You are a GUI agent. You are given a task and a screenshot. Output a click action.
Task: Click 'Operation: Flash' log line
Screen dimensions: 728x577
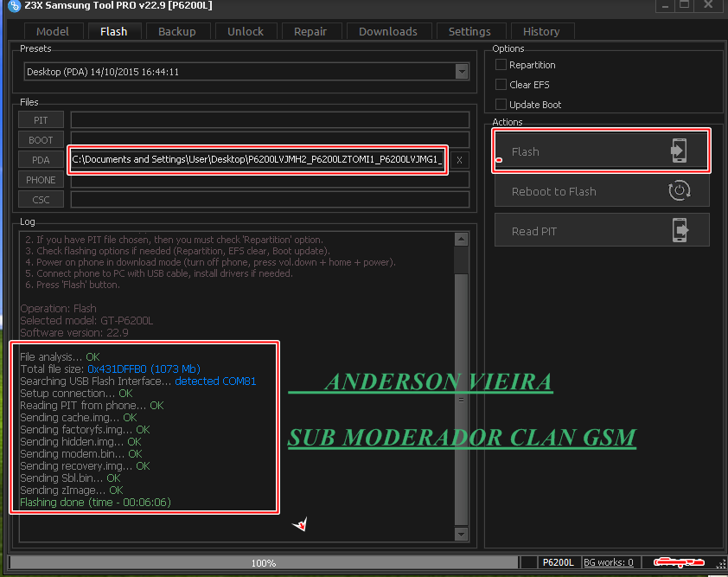59,309
